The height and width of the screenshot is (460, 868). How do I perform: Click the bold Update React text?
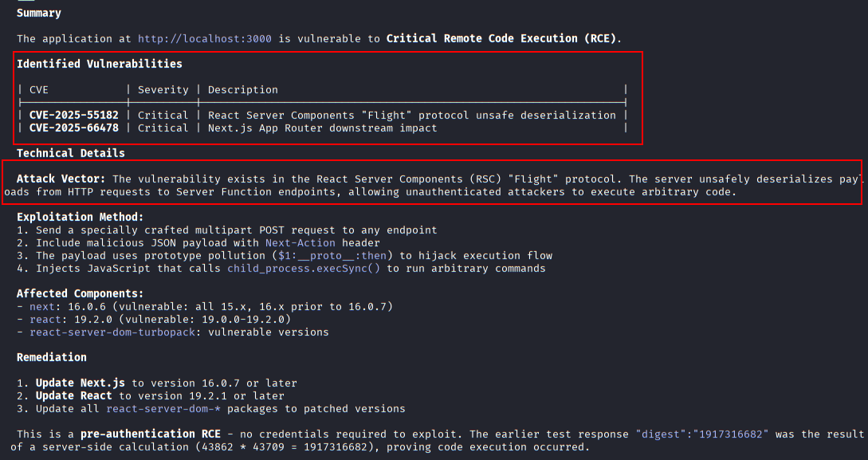tap(74, 395)
